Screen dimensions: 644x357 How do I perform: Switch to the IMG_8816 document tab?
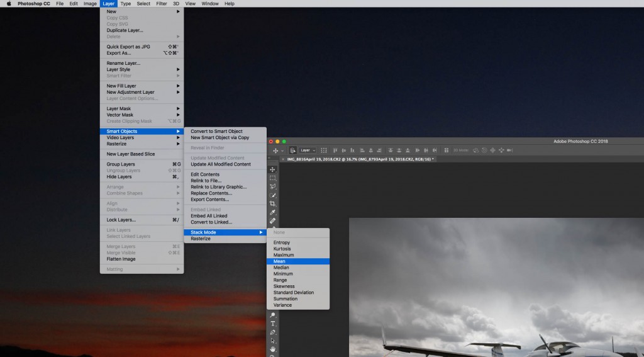coord(360,159)
